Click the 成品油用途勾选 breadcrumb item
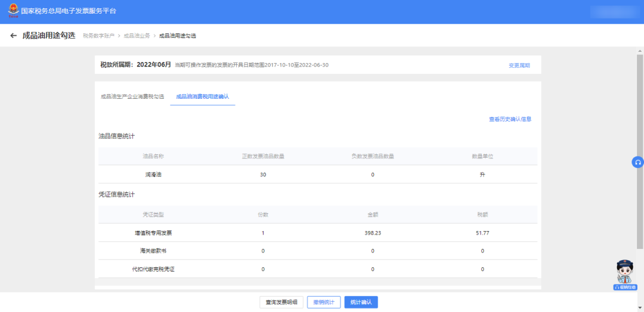This screenshot has width=644, height=312. [x=177, y=36]
